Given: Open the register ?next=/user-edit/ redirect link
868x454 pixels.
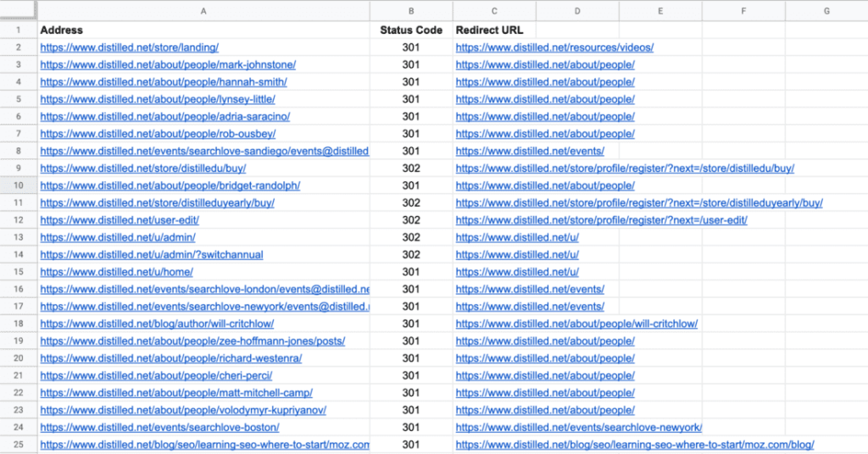Looking at the screenshot, I should [x=602, y=220].
